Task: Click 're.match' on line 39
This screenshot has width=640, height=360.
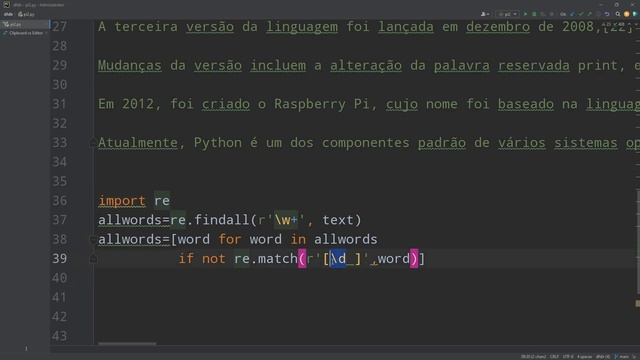Action: 266,259
